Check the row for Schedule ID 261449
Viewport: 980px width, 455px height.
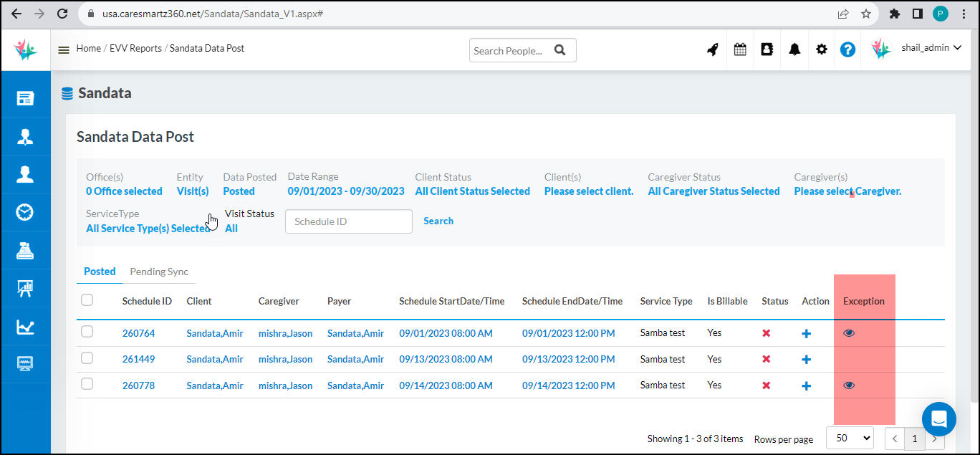tap(87, 358)
